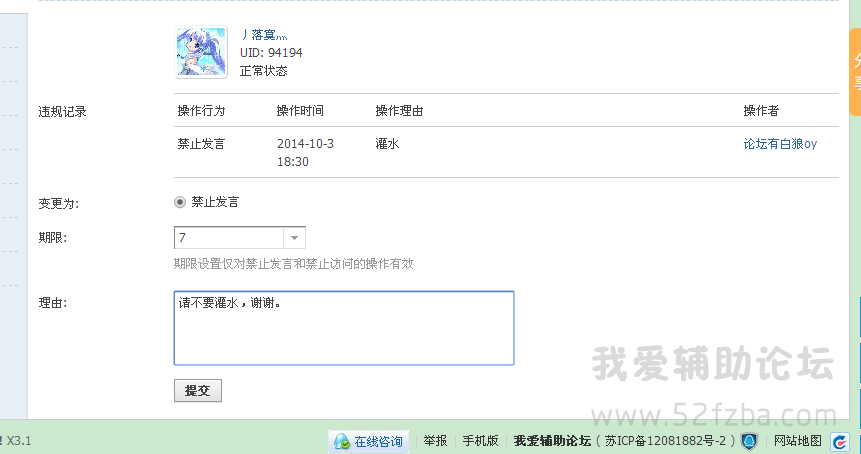Click the footer blue-and-red swirl icon

[x=840, y=441]
